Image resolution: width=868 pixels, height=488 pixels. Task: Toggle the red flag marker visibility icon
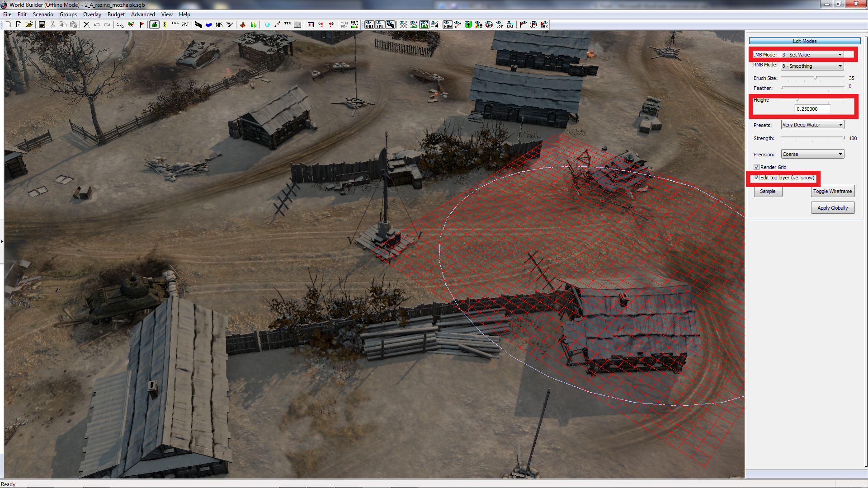523,24
